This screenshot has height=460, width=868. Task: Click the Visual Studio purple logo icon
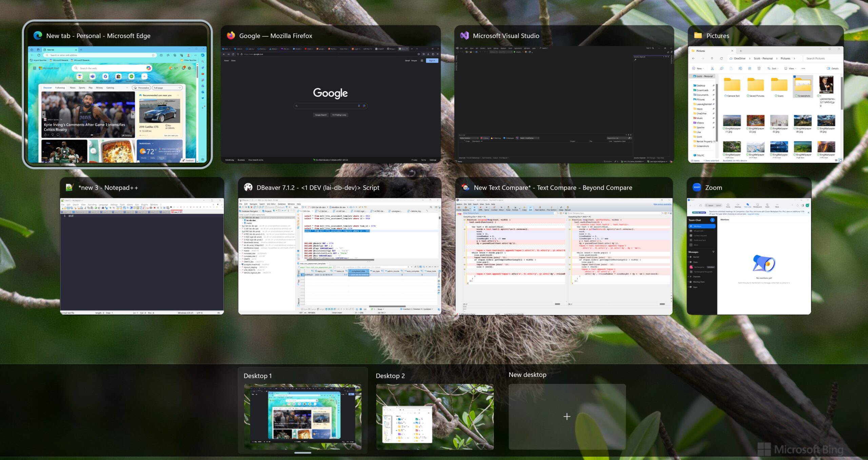pyautogui.click(x=465, y=36)
